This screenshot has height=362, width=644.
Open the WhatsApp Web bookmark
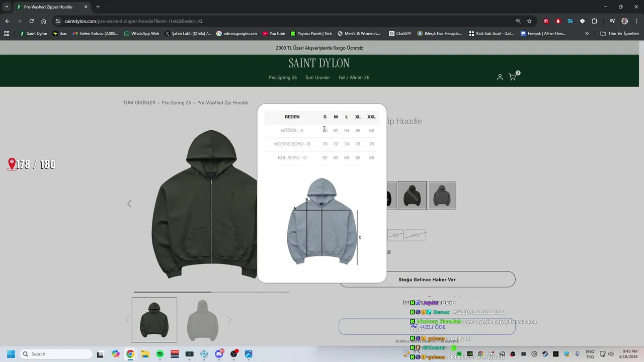pos(141,34)
